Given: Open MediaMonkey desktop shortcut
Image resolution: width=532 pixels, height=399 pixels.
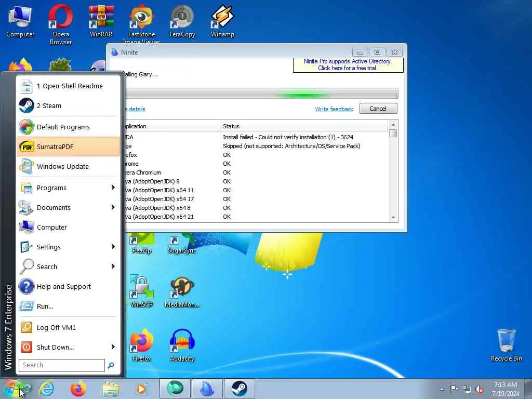Looking at the screenshot, I should click(182, 291).
